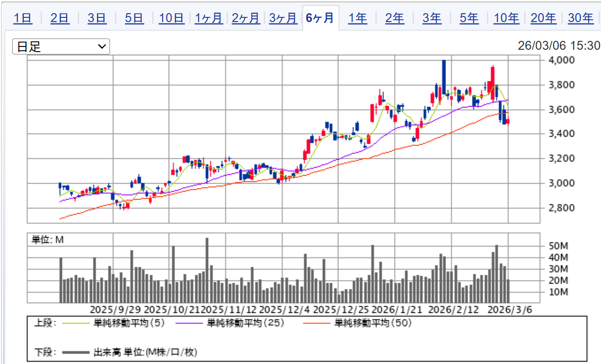Click the 出来高 単位:(M株/口/枚) legend text
Viewport: 601px width, 364px height.
[x=146, y=352]
